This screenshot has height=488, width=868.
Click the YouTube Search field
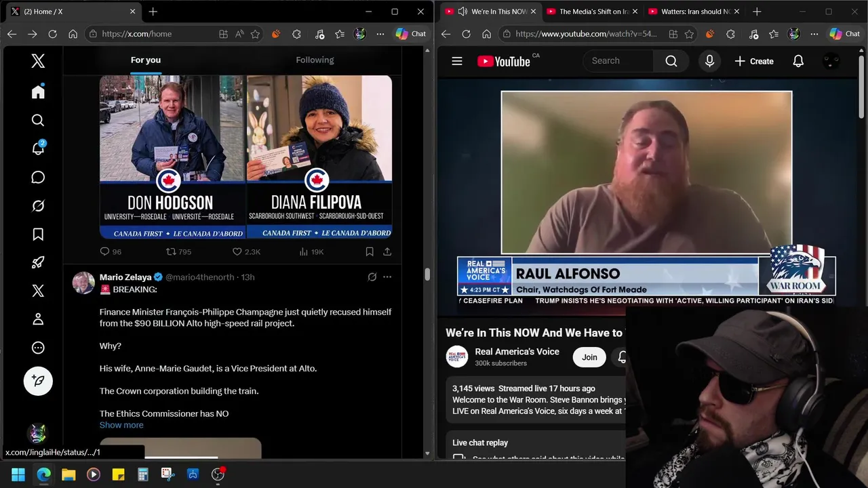point(618,61)
